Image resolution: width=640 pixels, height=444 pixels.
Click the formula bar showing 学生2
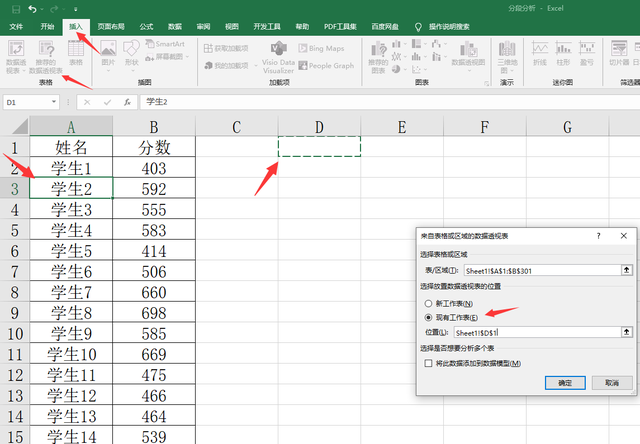pos(390,102)
